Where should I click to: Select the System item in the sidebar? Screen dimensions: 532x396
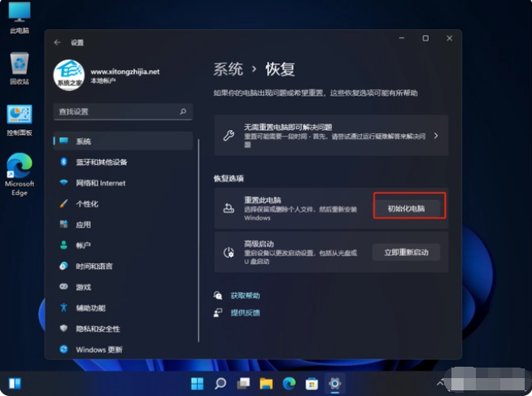click(x=123, y=141)
